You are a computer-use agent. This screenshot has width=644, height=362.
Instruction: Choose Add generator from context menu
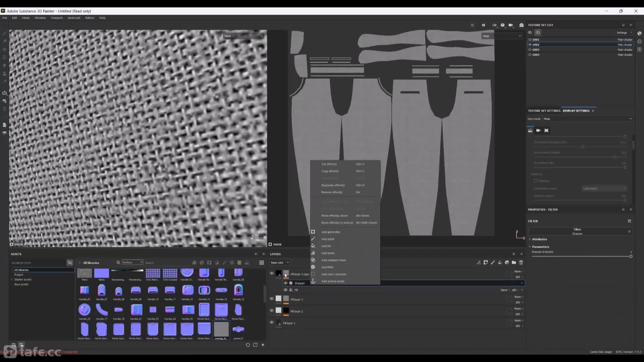(x=331, y=232)
